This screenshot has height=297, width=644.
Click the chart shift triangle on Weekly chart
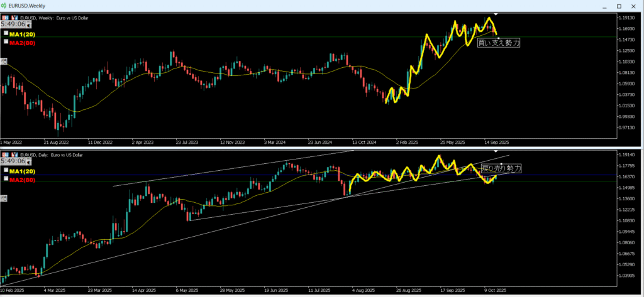tap(496, 14)
